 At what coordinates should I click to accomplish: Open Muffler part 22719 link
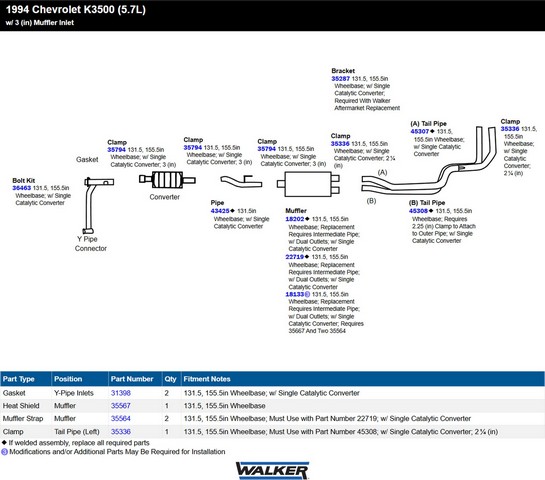[295, 257]
